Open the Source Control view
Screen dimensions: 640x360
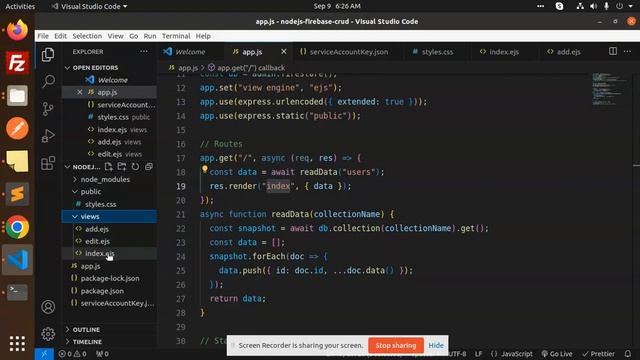pyautogui.click(x=48, y=109)
